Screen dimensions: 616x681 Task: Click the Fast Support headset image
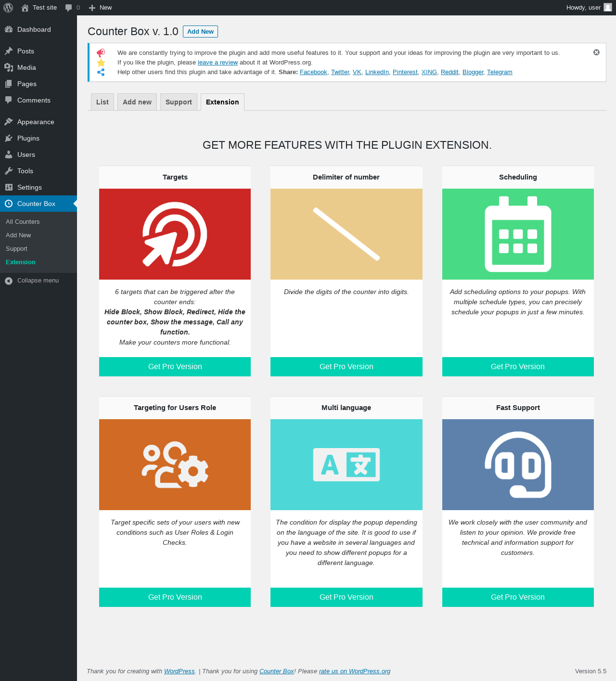(518, 465)
